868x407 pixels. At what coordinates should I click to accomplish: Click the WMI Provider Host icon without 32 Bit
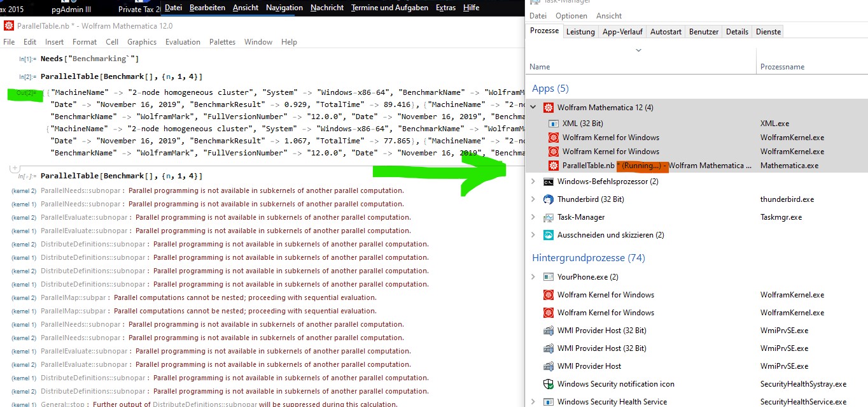(x=549, y=366)
